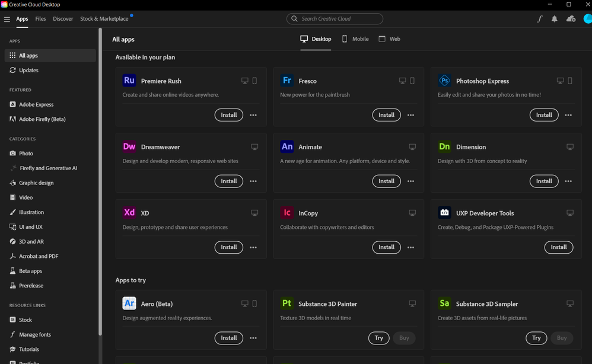Open more options for Premiere Rush
Screen dimensions: 592x364
pyautogui.click(x=253, y=114)
